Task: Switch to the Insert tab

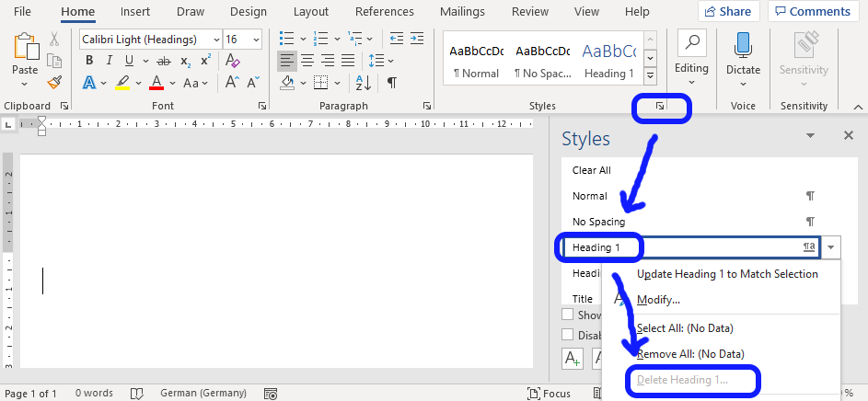Action: 135,11
